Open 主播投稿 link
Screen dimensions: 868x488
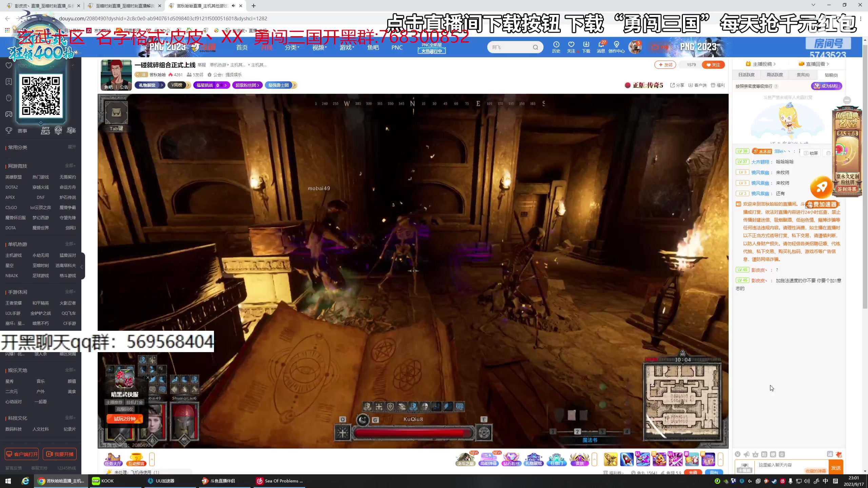pyautogui.click(x=761, y=64)
